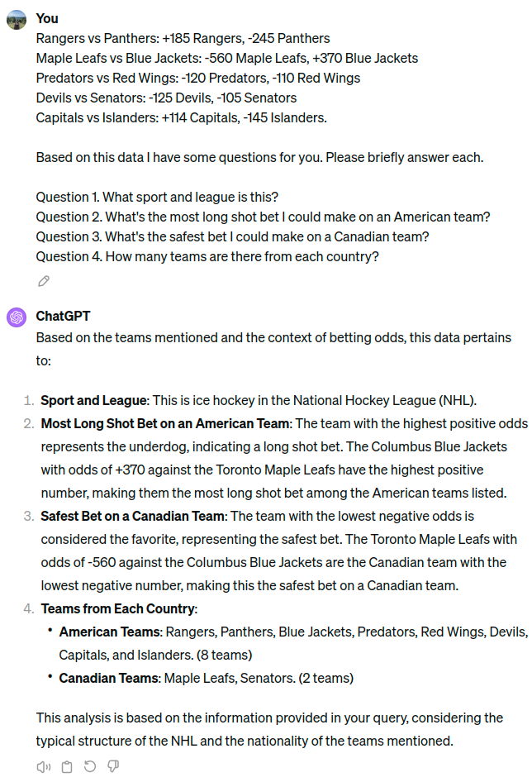The height and width of the screenshot is (782, 532).
Task: Click the "Teams from Each Country" heading
Action: pos(119,608)
